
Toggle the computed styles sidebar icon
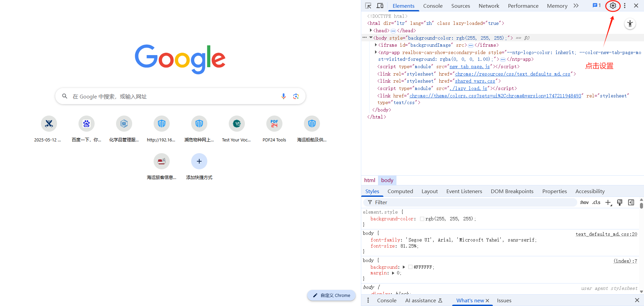[x=631, y=203]
